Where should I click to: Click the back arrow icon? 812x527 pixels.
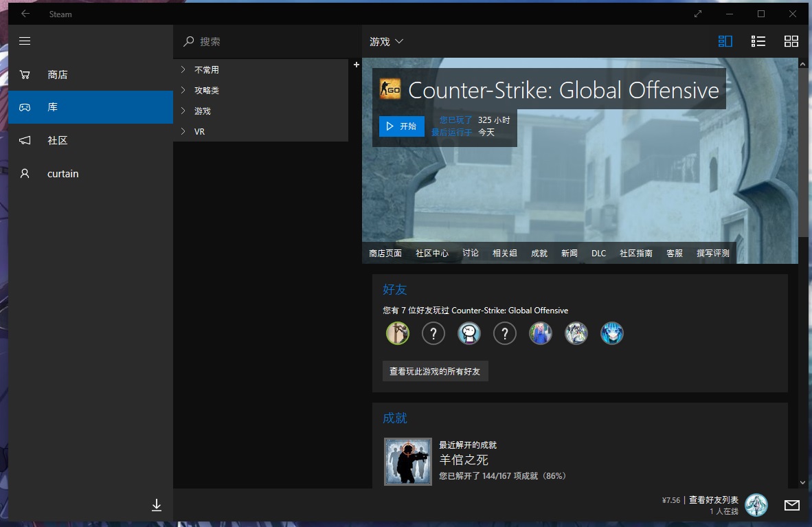(x=25, y=14)
